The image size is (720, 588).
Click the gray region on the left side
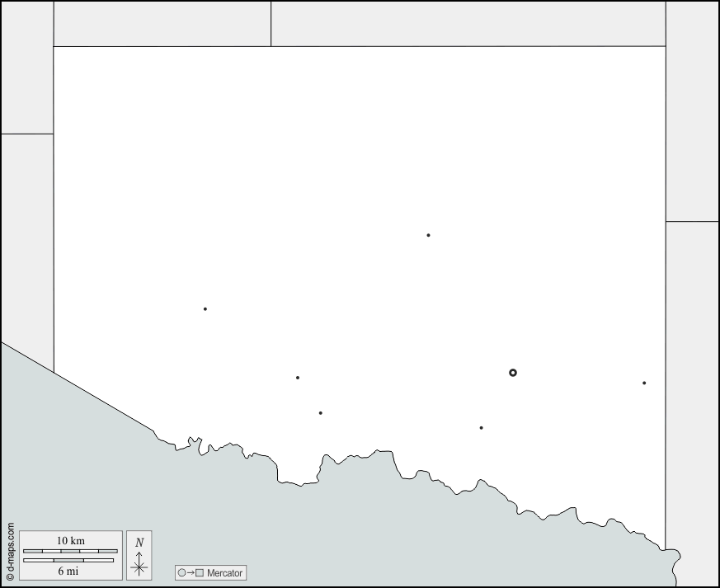(26, 239)
